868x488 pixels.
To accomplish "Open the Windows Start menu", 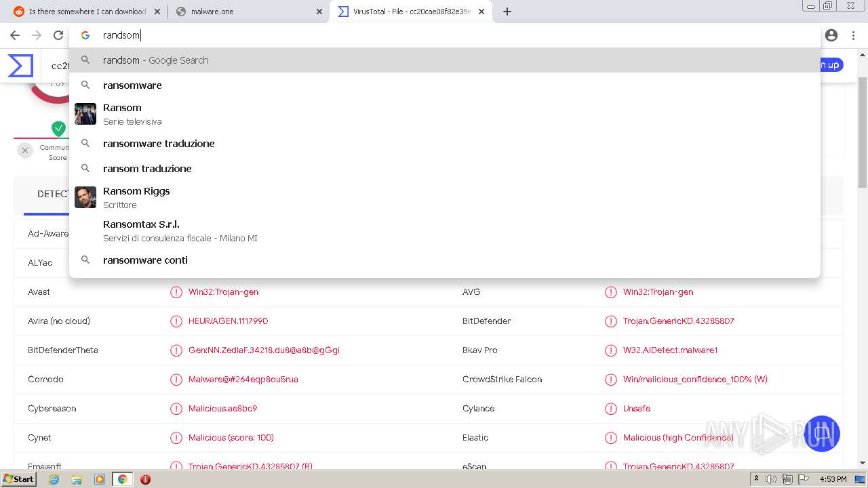I will pyautogui.click(x=19, y=479).
